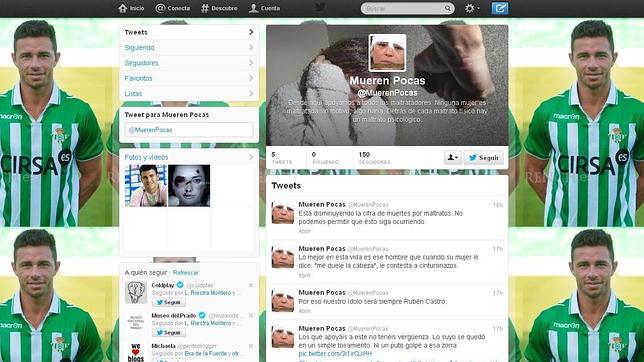Dismiss the Michaela suggestion
644x362 pixels.
pos(251,346)
